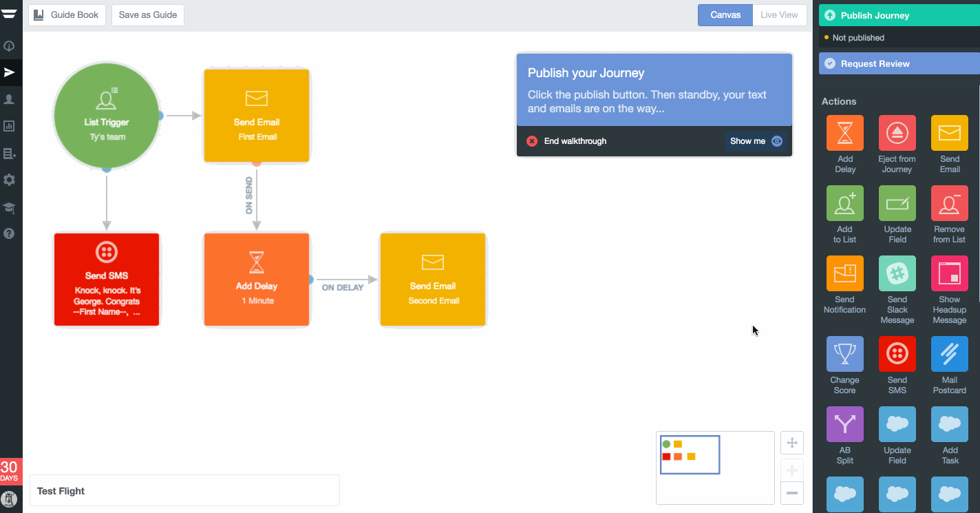Add an Add Delay action from the panel
This screenshot has height=513, width=980.
844,133
